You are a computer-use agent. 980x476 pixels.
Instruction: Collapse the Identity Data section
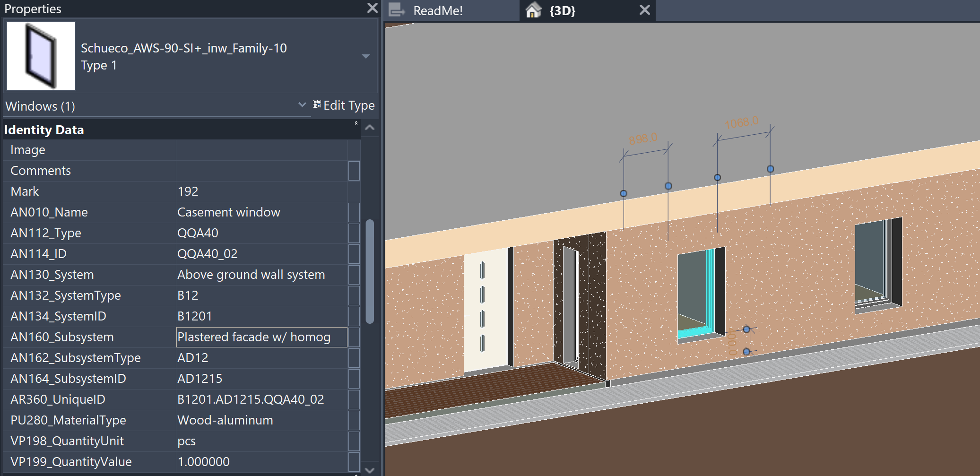click(x=356, y=124)
